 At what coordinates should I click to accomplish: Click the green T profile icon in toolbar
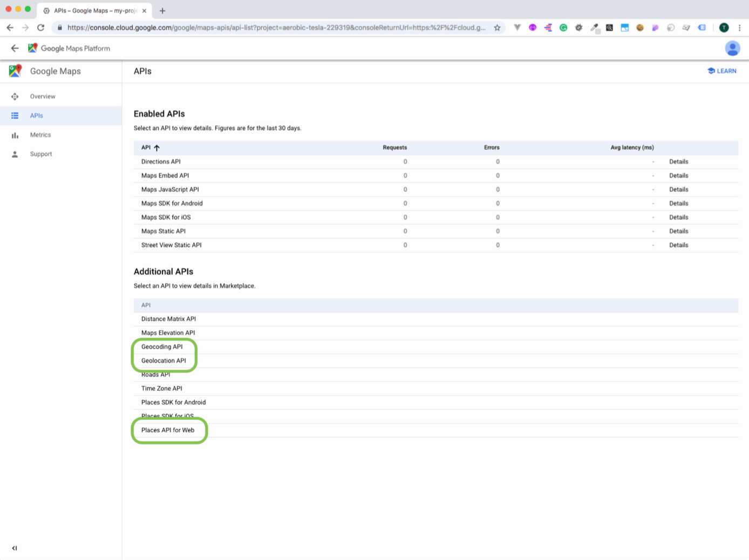(x=724, y=28)
